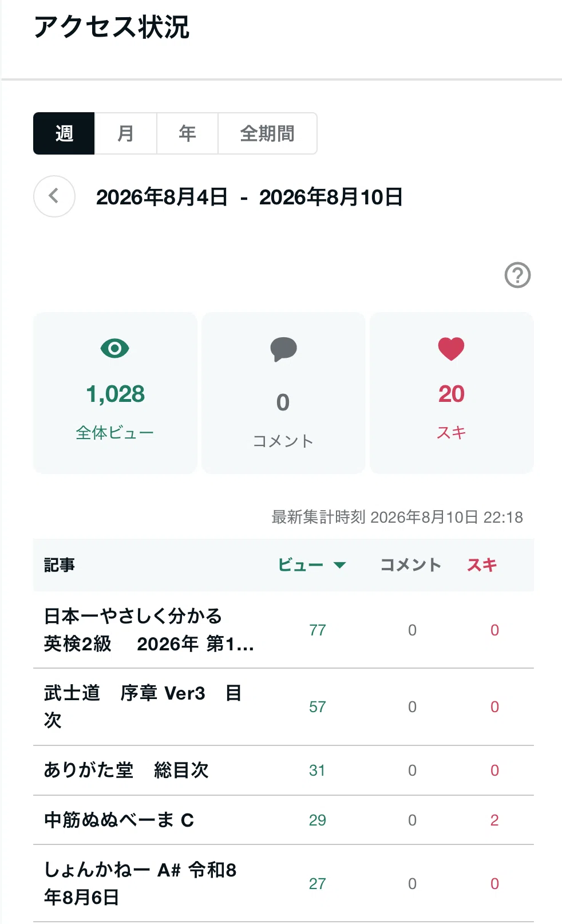The width and height of the screenshot is (562, 924).
Task: Click the help question mark icon
Action: click(x=517, y=275)
